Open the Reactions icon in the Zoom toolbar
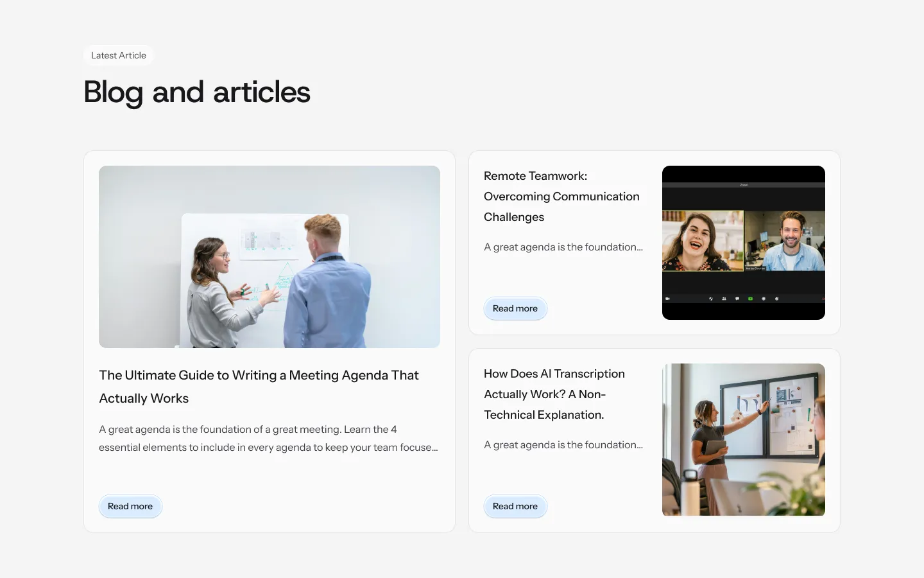924x578 pixels. tap(777, 299)
